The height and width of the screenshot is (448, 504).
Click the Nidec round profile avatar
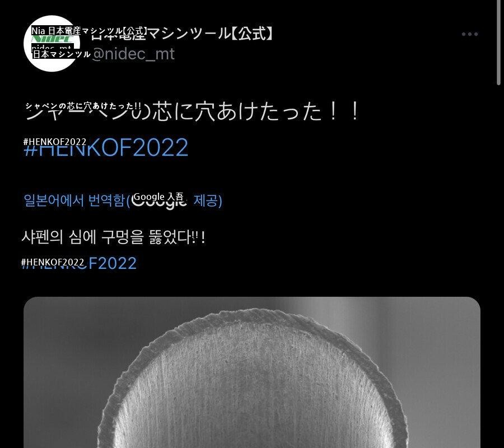click(x=52, y=43)
